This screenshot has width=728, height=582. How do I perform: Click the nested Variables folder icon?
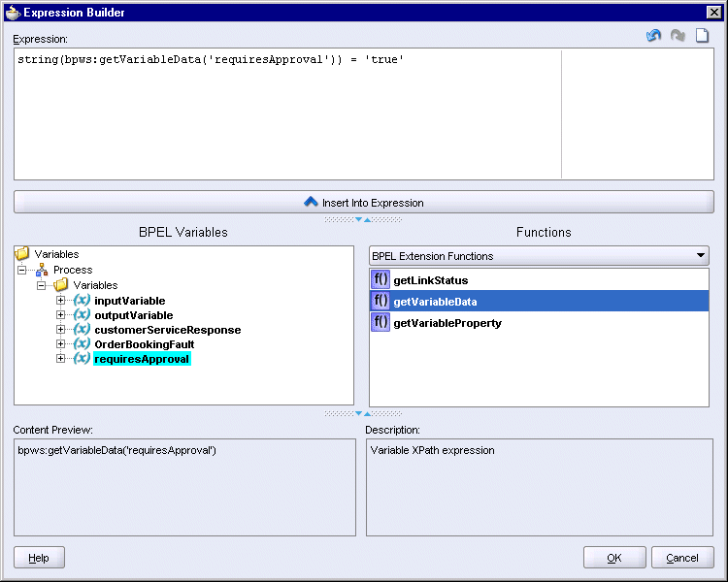point(61,284)
